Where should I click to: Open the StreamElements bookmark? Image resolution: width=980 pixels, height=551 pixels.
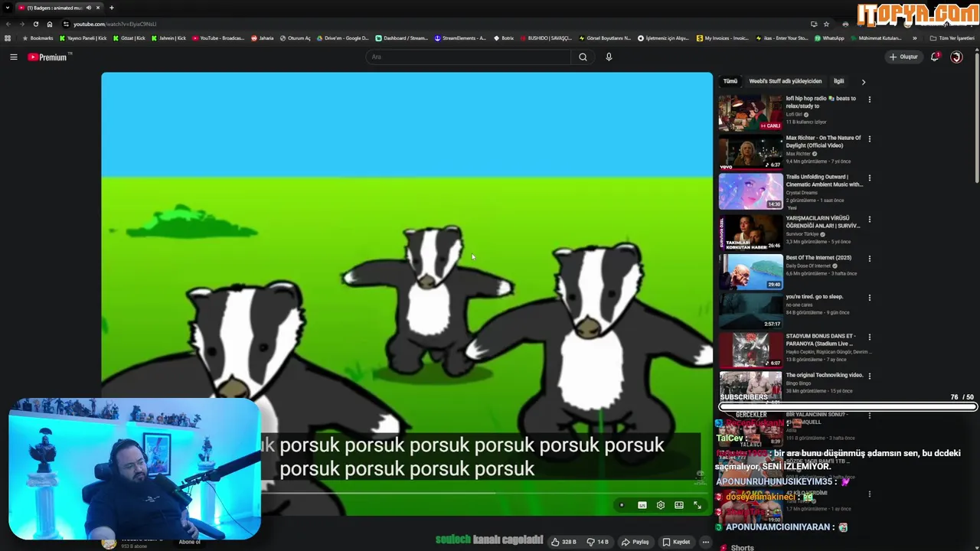pos(460,38)
